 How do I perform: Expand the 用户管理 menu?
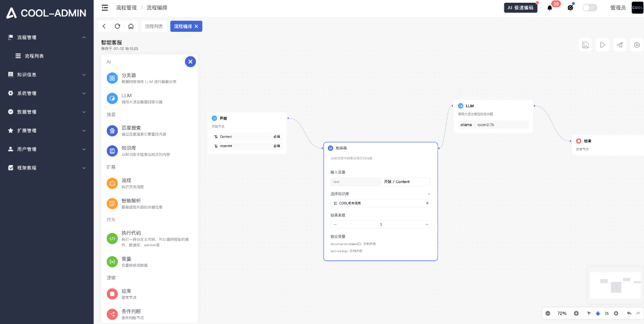47,149
